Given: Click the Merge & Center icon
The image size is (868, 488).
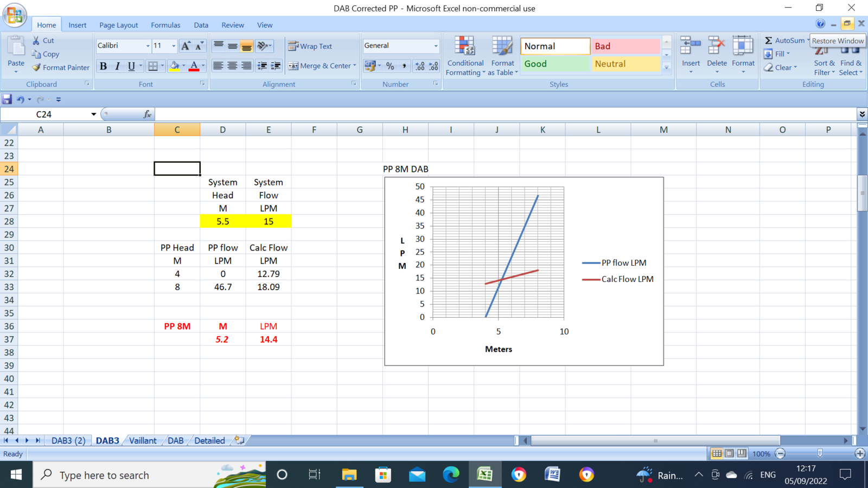Looking at the screenshot, I should point(293,66).
